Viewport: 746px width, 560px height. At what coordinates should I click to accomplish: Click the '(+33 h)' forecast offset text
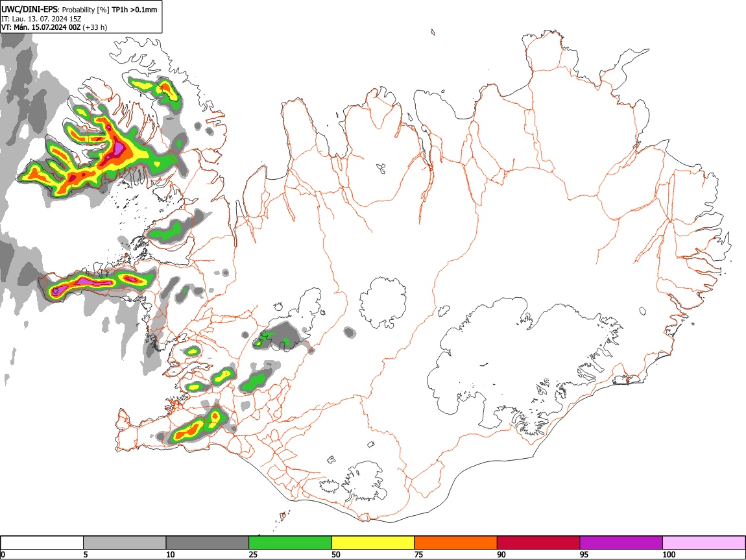coord(95,28)
